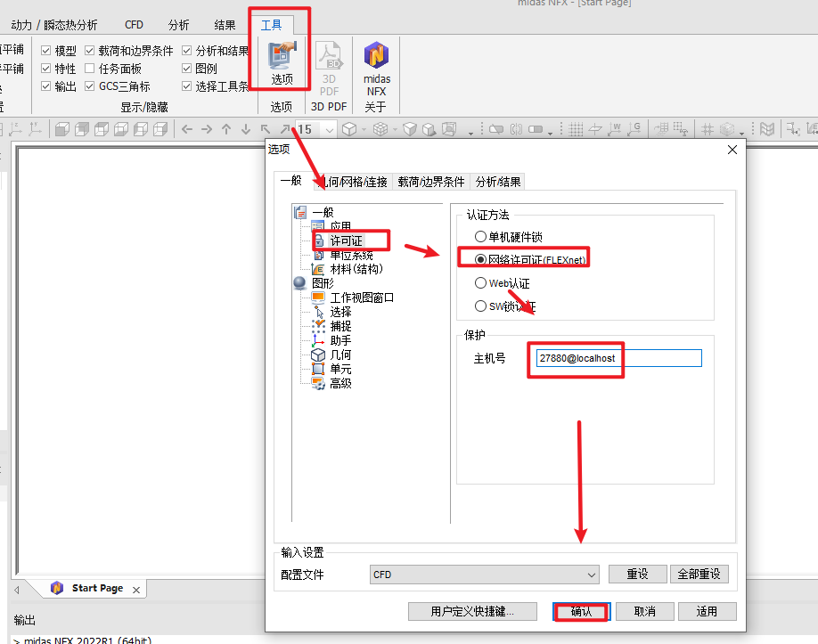818x644 pixels.
Task: Click the 主机号 host input field
Action: tap(618, 358)
